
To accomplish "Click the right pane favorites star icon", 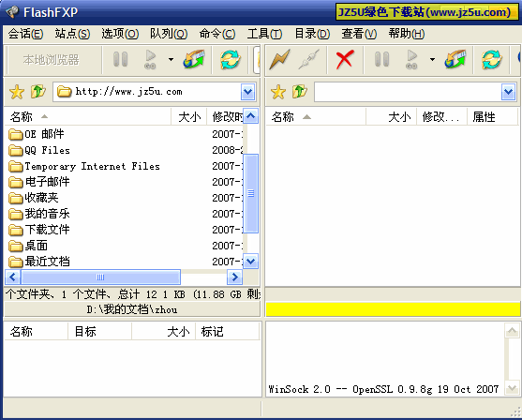I will pyautogui.click(x=278, y=92).
